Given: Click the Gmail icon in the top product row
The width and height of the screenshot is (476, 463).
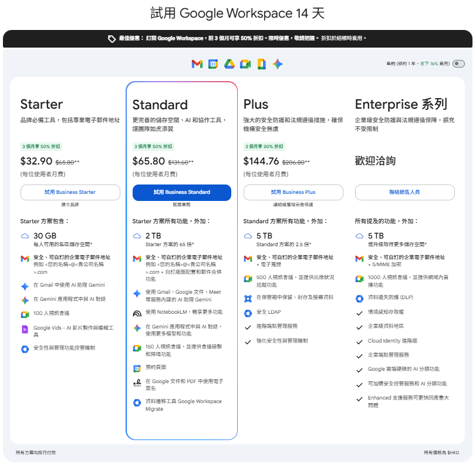Looking at the screenshot, I should point(197,64).
